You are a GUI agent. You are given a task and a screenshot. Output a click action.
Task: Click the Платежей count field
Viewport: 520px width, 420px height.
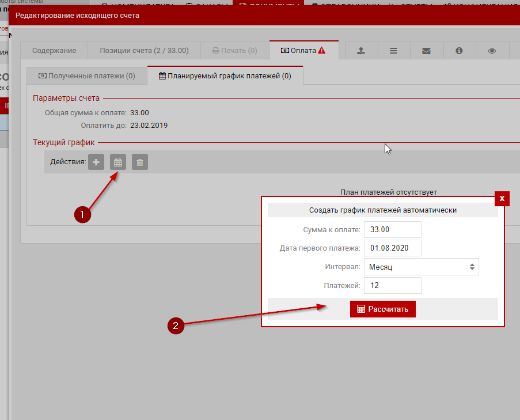392,285
